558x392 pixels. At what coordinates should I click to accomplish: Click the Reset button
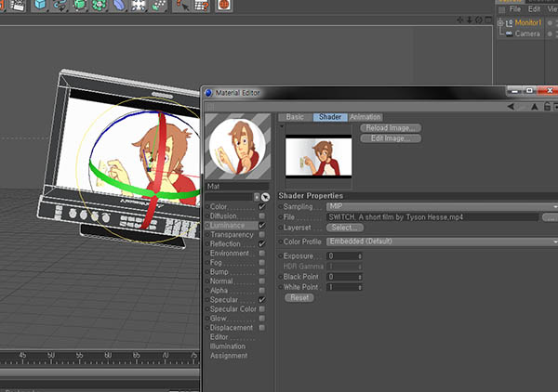(299, 298)
